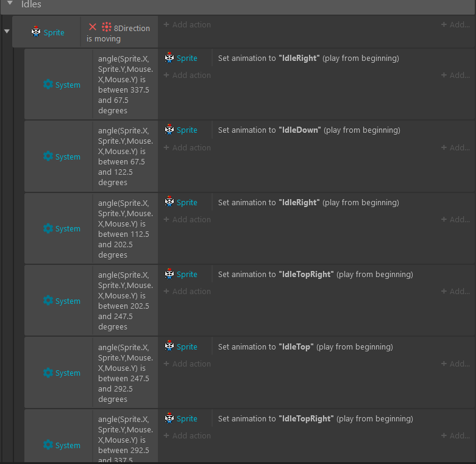
Task: Add action under IdleDown event
Action: pyautogui.click(x=187, y=147)
